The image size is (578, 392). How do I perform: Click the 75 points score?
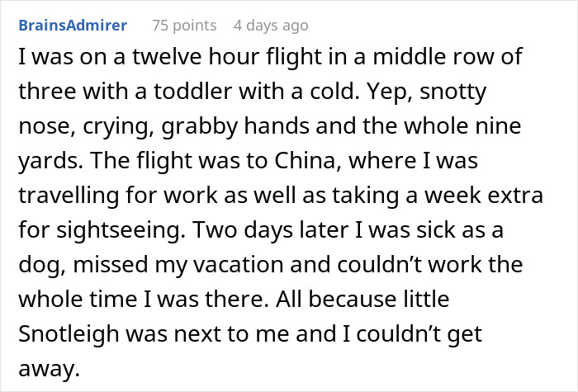(182, 25)
